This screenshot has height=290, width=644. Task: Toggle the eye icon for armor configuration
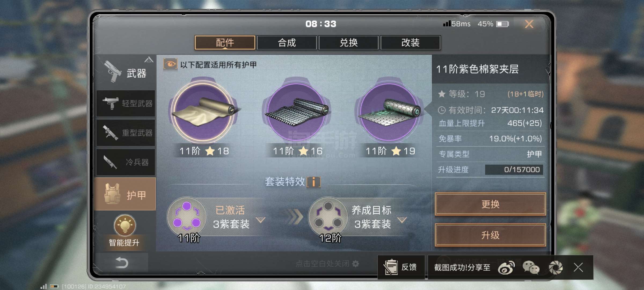pyautogui.click(x=170, y=64)
